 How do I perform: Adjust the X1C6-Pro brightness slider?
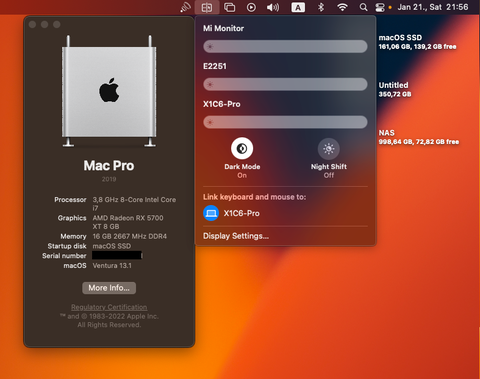[285, 122]
